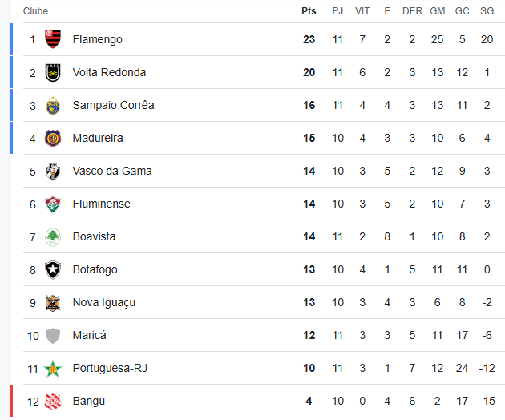This screenshot has width=505, height=420.
Task: Click the Clube column header
Action: click(x=35, y=11)
